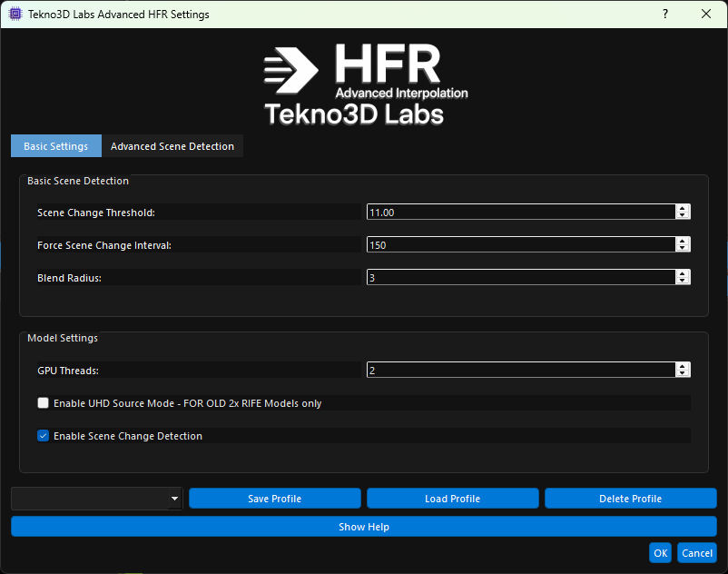Click the GPU Threads label
This screenshot has width=728, height=574.
(68, 371)
